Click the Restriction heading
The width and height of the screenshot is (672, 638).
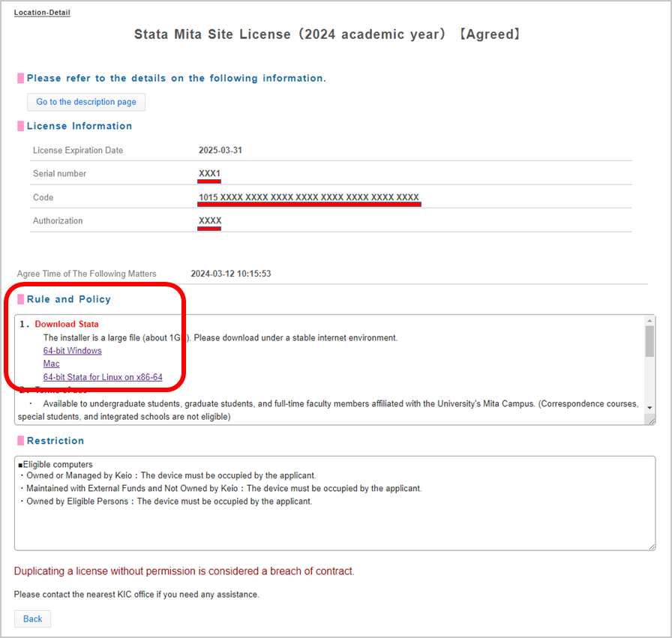55,441
